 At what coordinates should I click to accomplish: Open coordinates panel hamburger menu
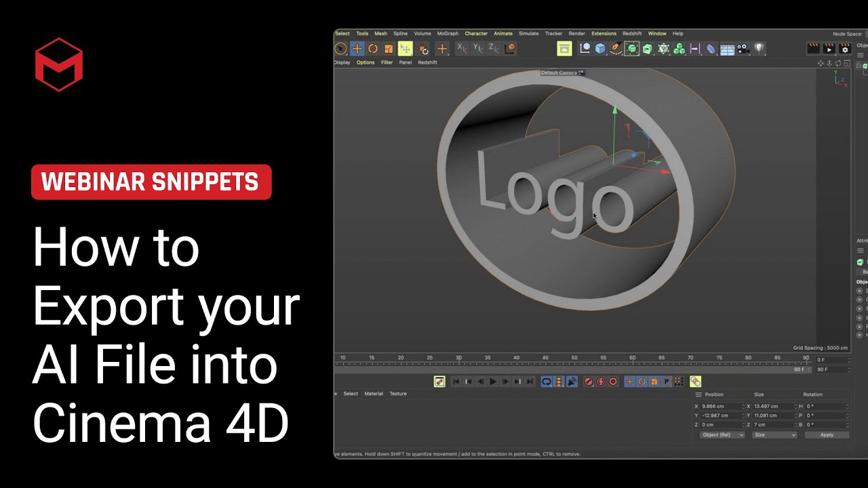pos(698,394)
